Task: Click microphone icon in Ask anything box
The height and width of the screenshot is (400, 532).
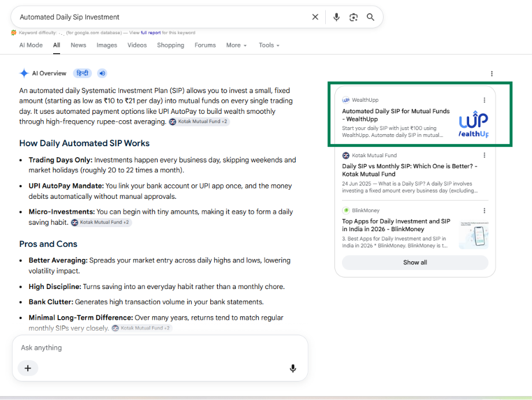Action: [293, 368]
